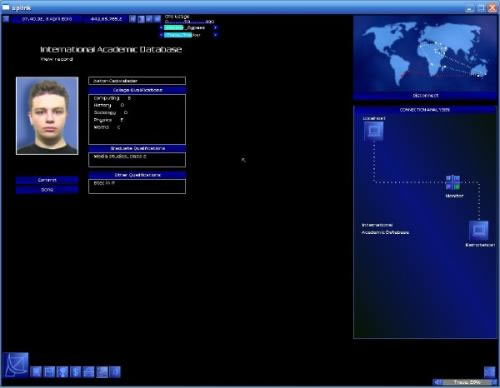The image size is (500, 388).
Task: Click the Localhost node in Connection Analyser
Action: point(374,131)
